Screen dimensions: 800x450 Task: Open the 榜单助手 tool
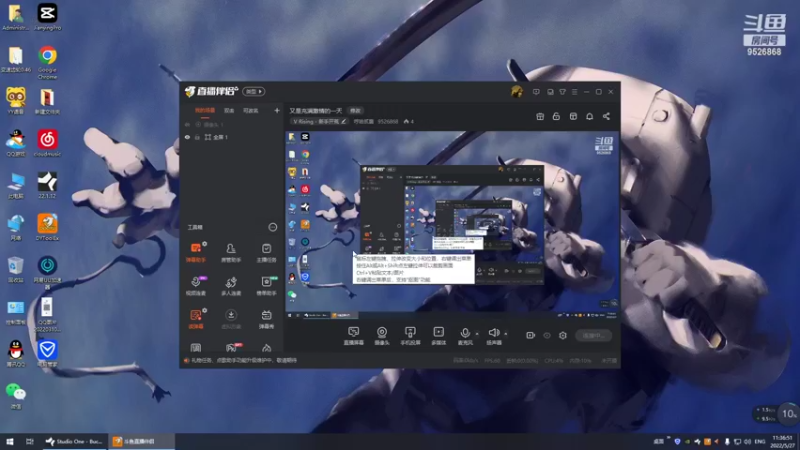(266, 286)
